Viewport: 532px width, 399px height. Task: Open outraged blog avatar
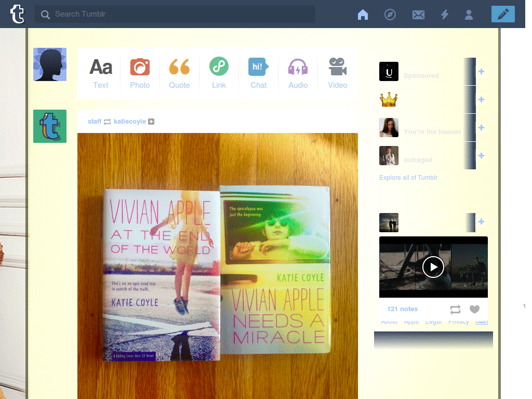point(389,156)
